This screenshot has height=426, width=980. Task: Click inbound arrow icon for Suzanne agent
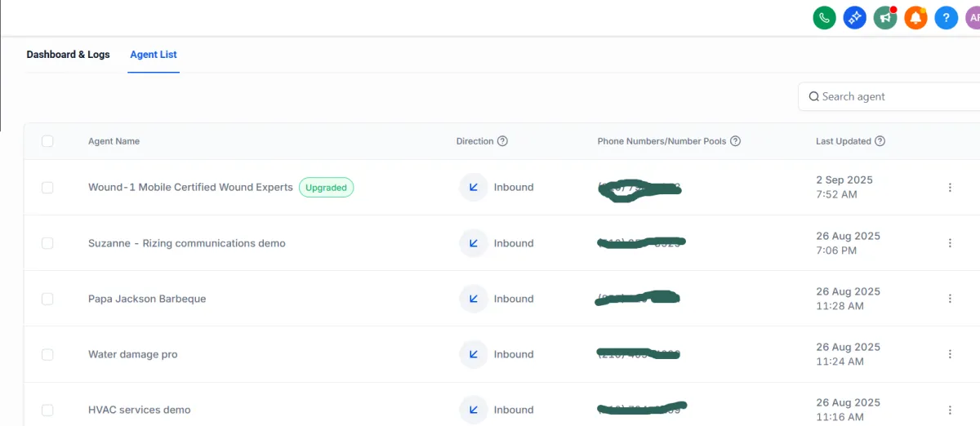point(473,243)
